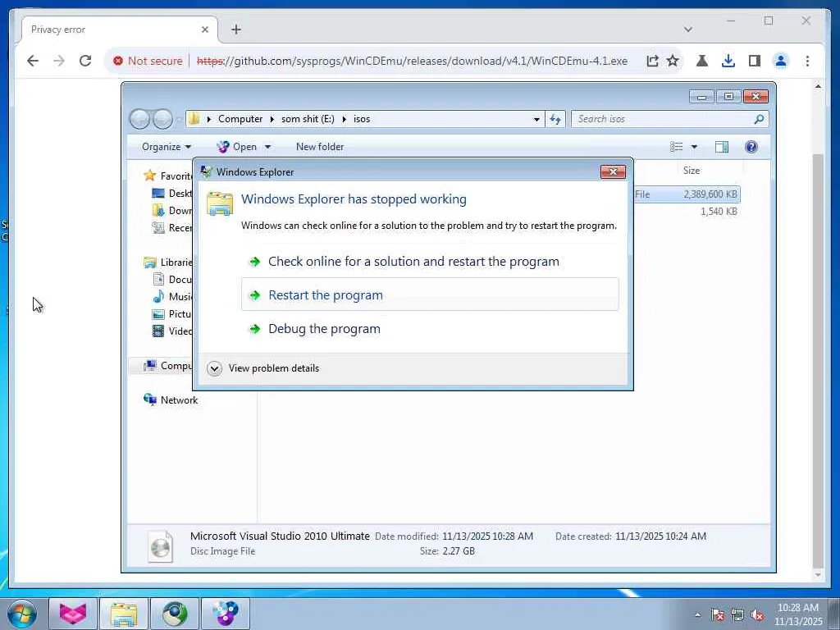Open Explorer Help icon

(x=751, y=147)
